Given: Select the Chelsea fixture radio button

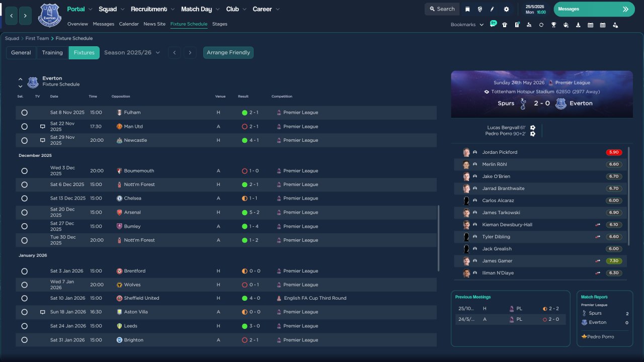Looking at the screenshot, I should click(x=24, y=199).
